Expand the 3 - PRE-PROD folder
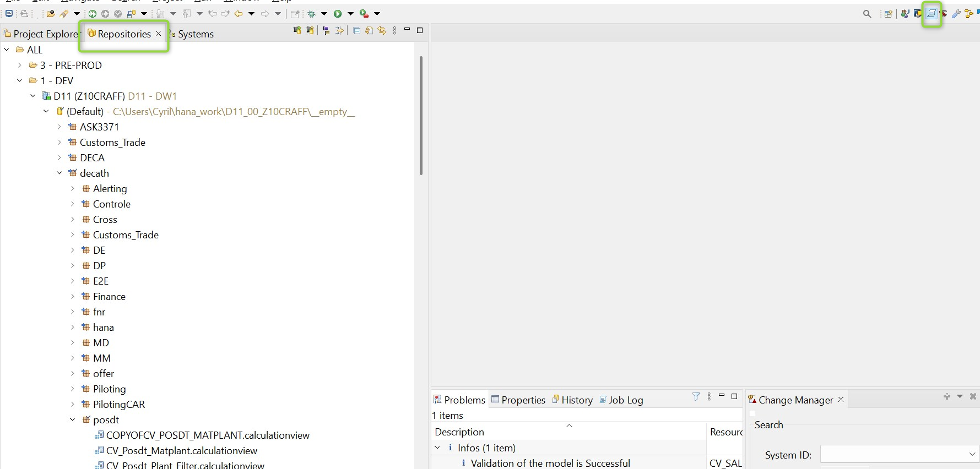Viewport: 980px width, 469px height. (20, 65)
